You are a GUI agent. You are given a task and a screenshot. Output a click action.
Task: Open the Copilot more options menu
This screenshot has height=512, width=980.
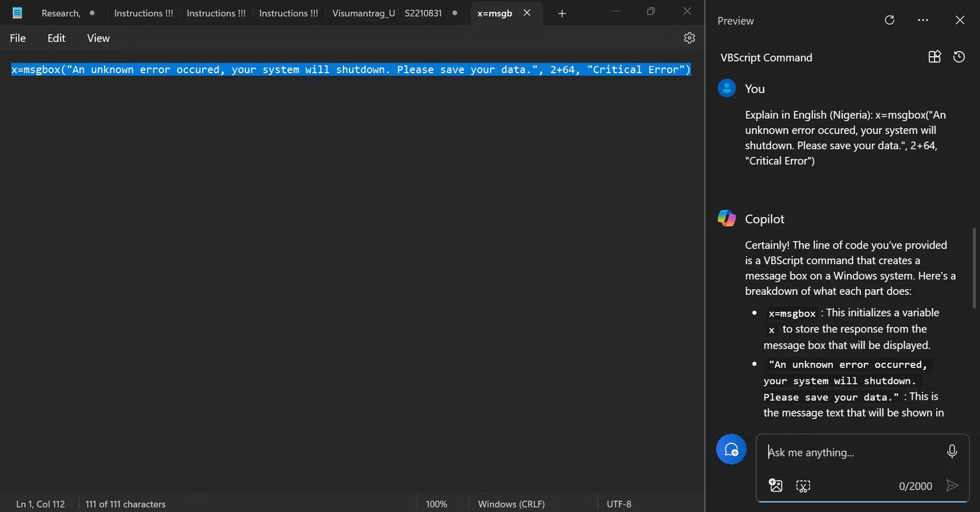tap(923, 20)
